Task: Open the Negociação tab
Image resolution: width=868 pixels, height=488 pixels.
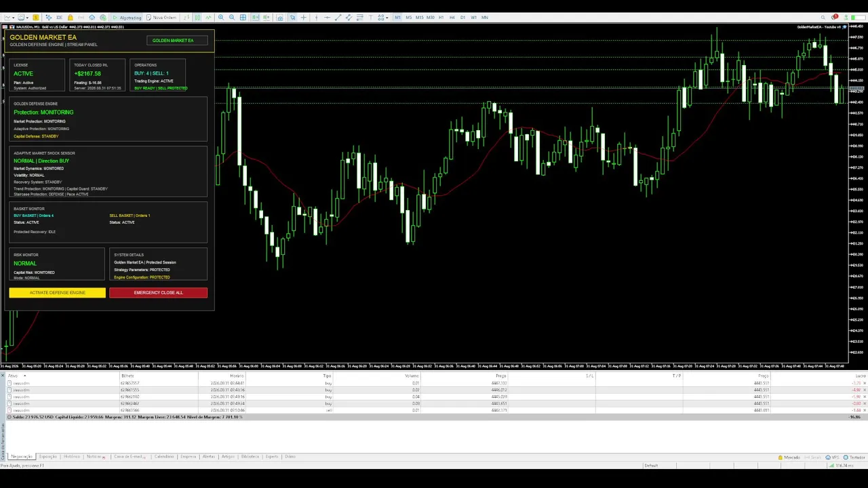Action: coord(22,456)
